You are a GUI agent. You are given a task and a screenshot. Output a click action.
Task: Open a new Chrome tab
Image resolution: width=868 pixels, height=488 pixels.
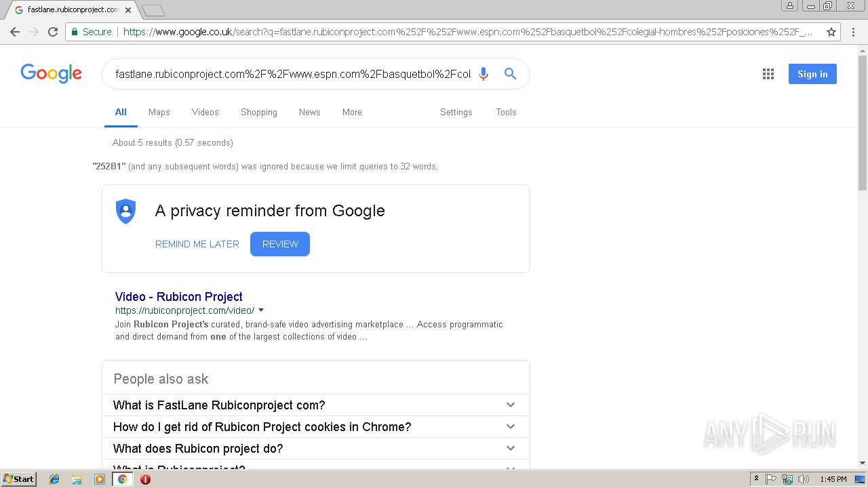153,10
